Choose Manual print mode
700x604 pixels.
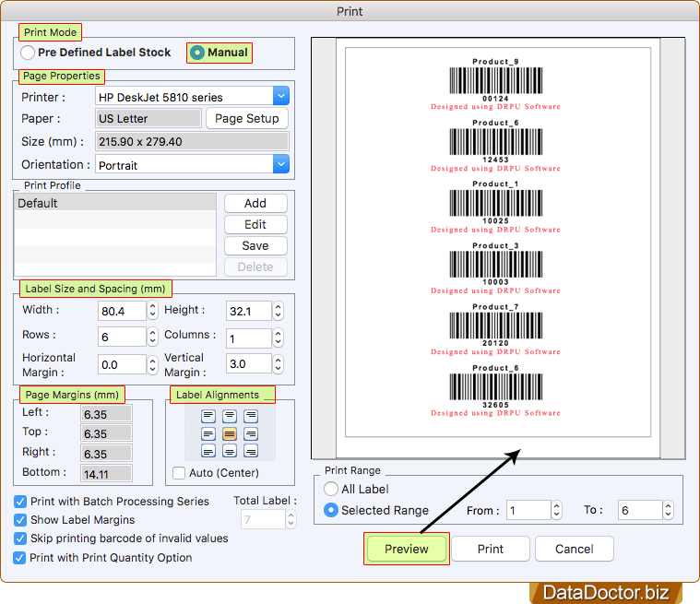[196, 53]
